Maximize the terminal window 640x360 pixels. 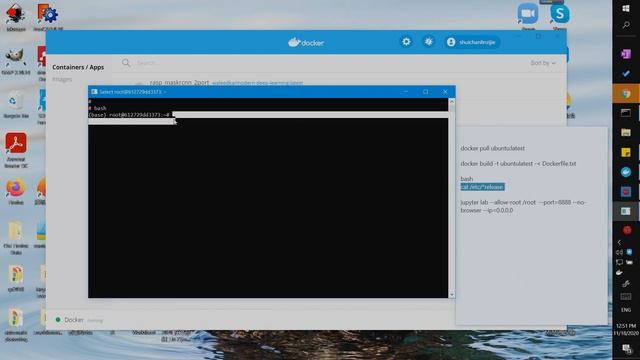click(x=425, y=92)
